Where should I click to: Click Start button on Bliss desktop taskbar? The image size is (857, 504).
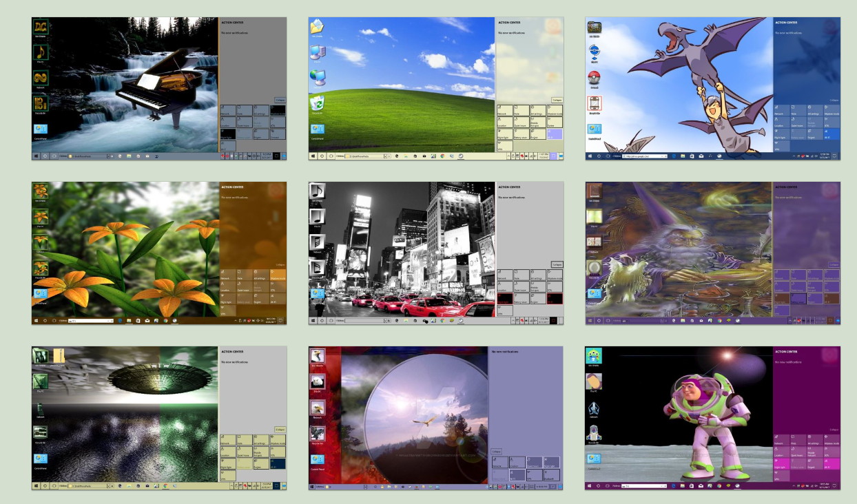click(313, 156)
